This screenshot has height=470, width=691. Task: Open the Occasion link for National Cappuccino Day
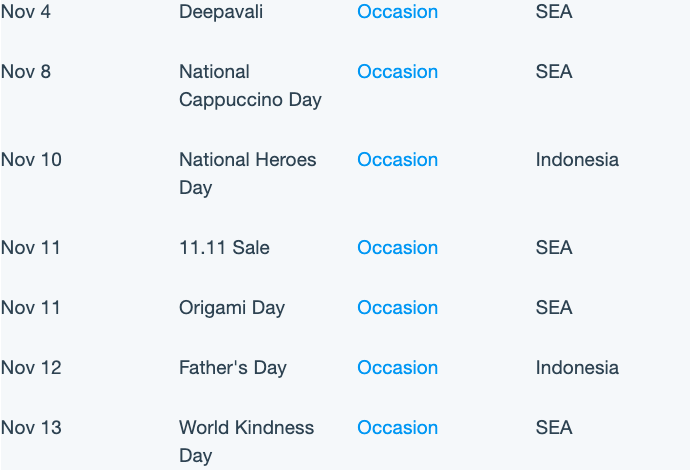(x=398, y=71)
